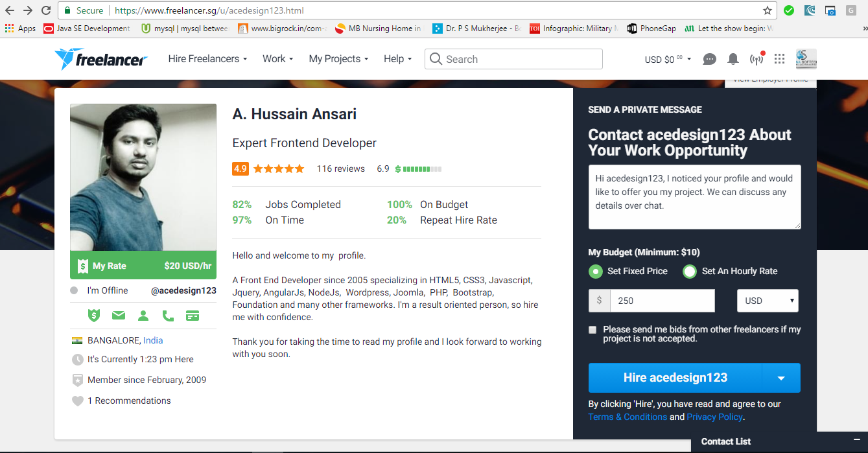Open Apps bookmarks shortcut

(21, 29)
